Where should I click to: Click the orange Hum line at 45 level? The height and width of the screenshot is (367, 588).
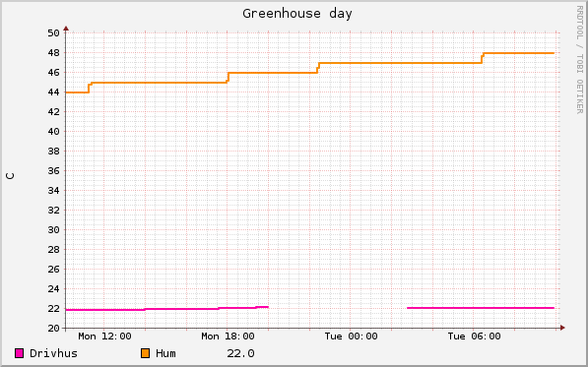[159, 83]
